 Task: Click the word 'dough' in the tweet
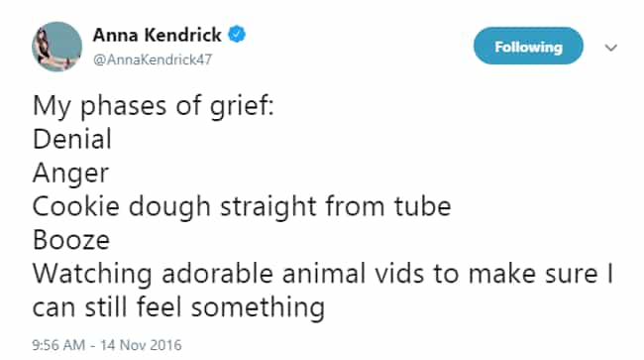(x=169, y=207)
